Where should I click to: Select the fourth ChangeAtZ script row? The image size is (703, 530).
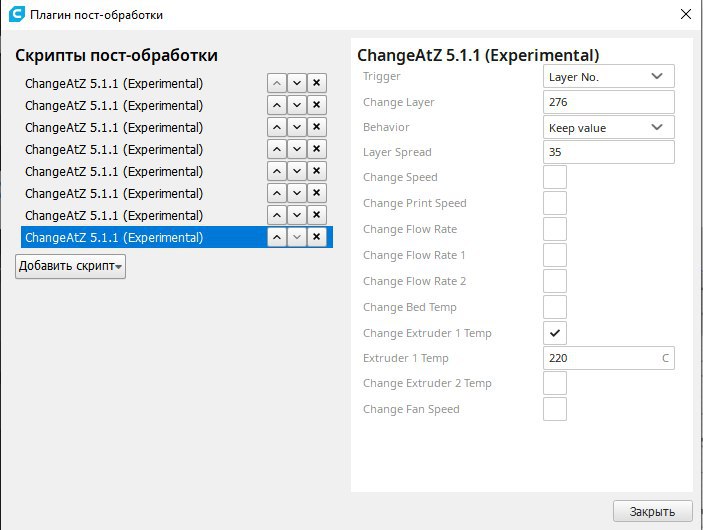(177, 149)
